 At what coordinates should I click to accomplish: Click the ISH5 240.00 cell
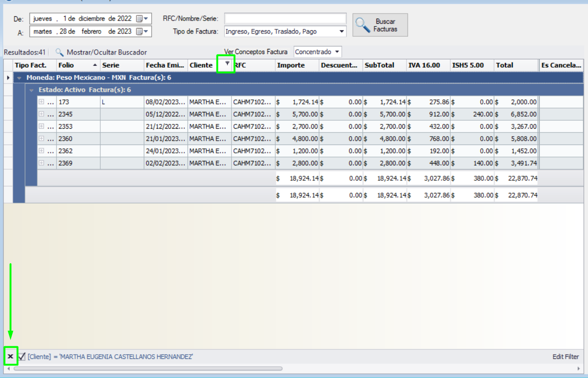[472, 114]
